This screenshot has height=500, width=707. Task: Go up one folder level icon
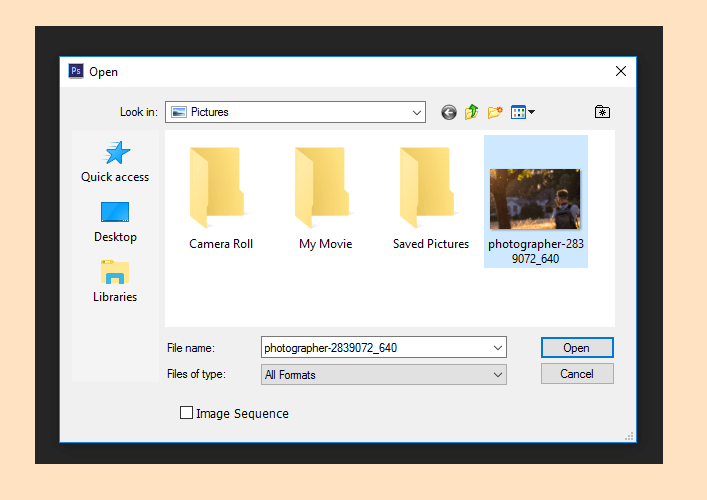(x=472, y=112)
